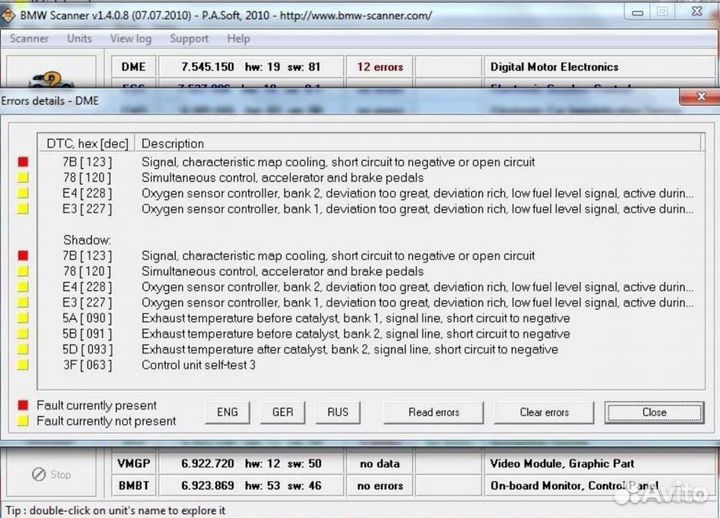Image resolution: width=720 pixels, height=518 pixels.
Task: Click the yellow marker beside 5D [093]
Action: click(x=22, y=349)
